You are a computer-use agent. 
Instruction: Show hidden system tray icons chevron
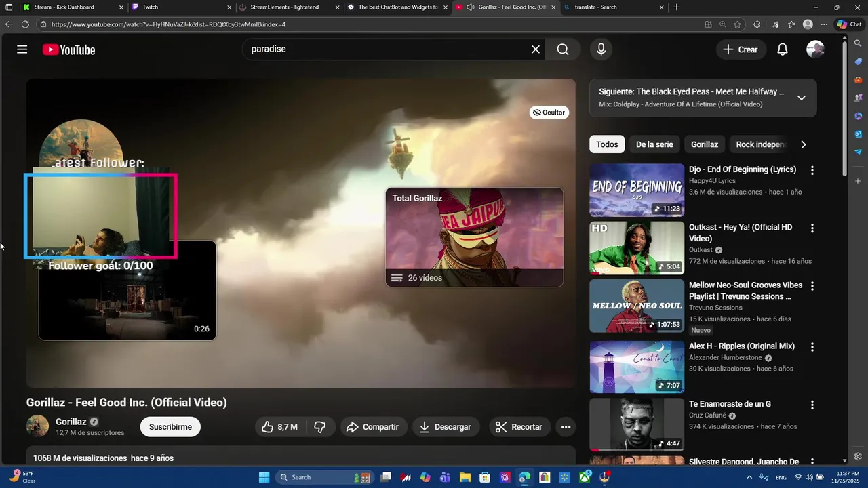[749, 477]
